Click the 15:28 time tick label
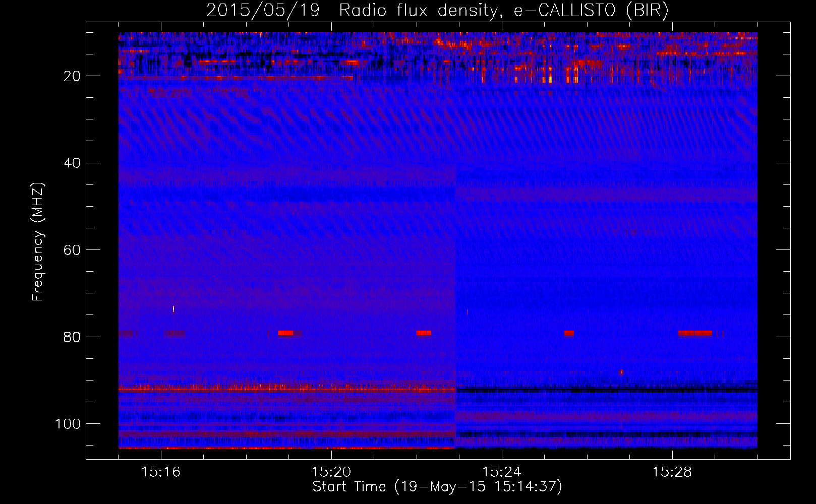816x504 pixels. tap(672, 472)
